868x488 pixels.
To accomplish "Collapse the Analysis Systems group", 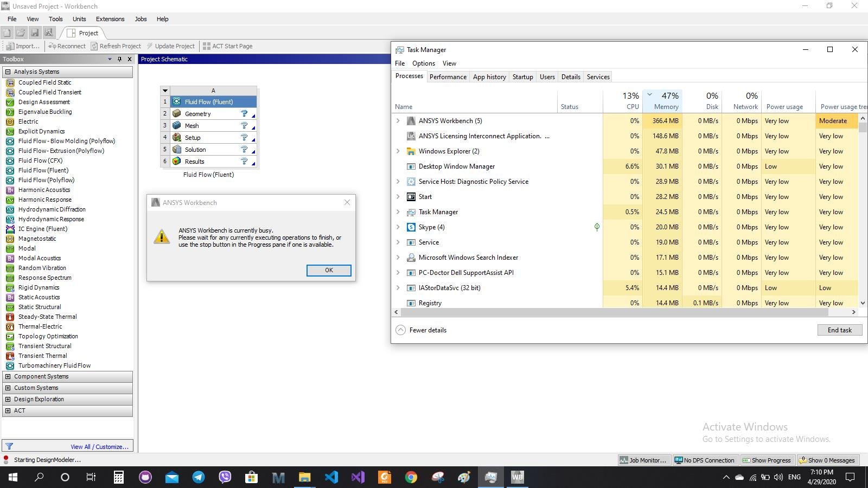I will (8, 72).
